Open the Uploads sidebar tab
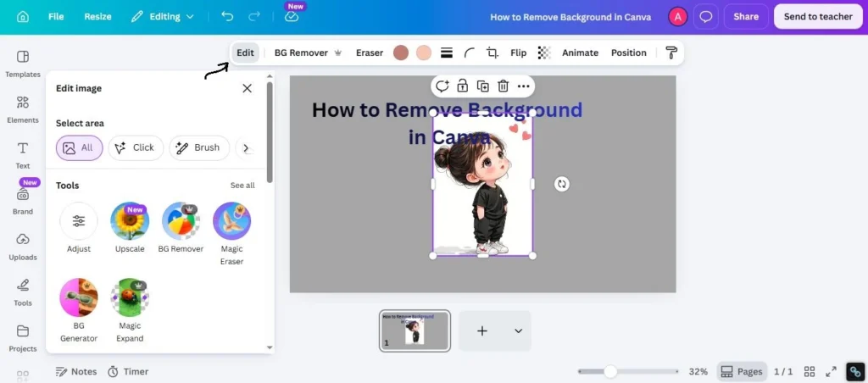 pos(23,247)
